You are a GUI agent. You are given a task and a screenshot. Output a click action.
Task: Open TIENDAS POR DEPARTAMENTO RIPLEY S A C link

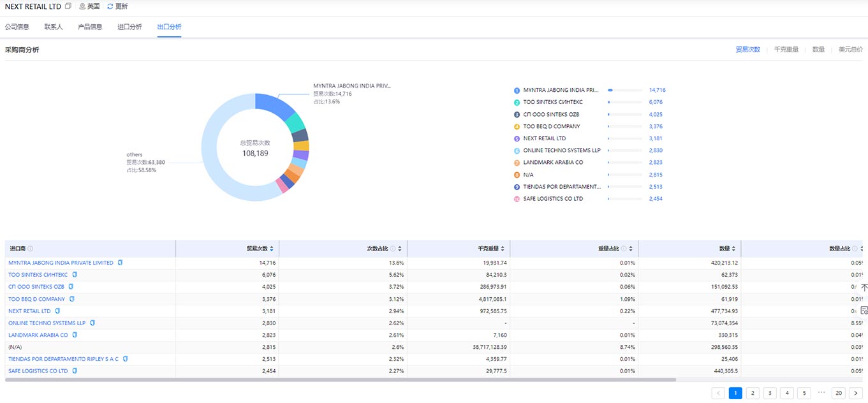63,359
